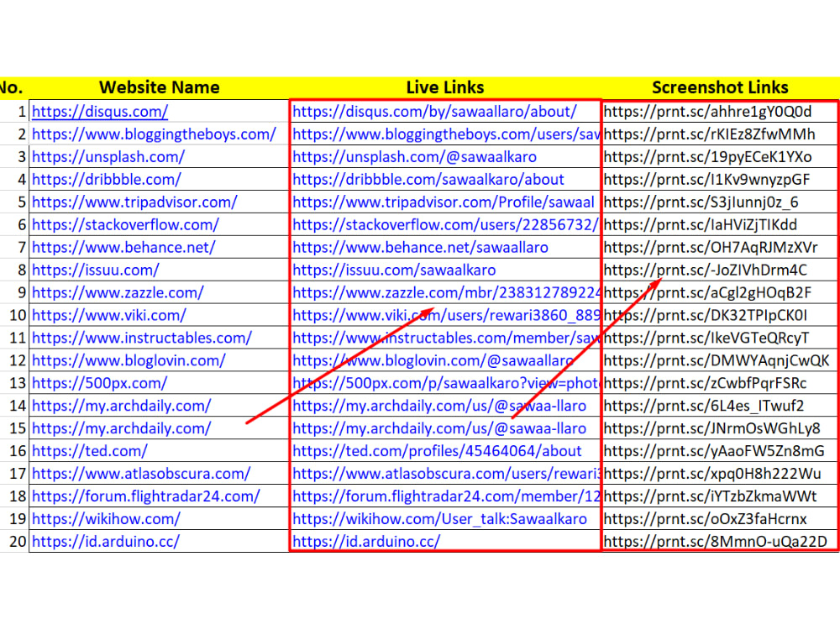Open the forum.flightradar24.com/member live link
840x630 pixels.
446,496
